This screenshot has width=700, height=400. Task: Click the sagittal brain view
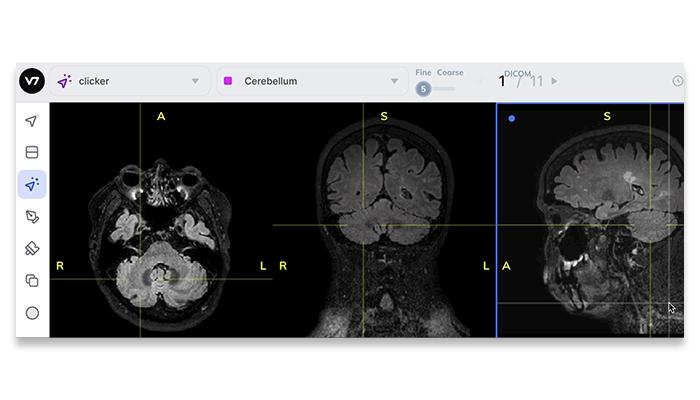coord(590,220)
